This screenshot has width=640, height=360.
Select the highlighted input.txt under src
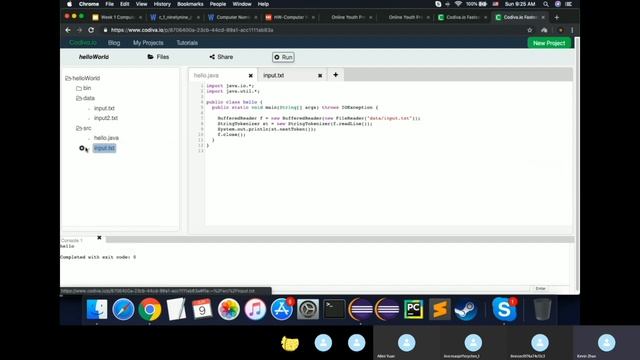point(104,148)
